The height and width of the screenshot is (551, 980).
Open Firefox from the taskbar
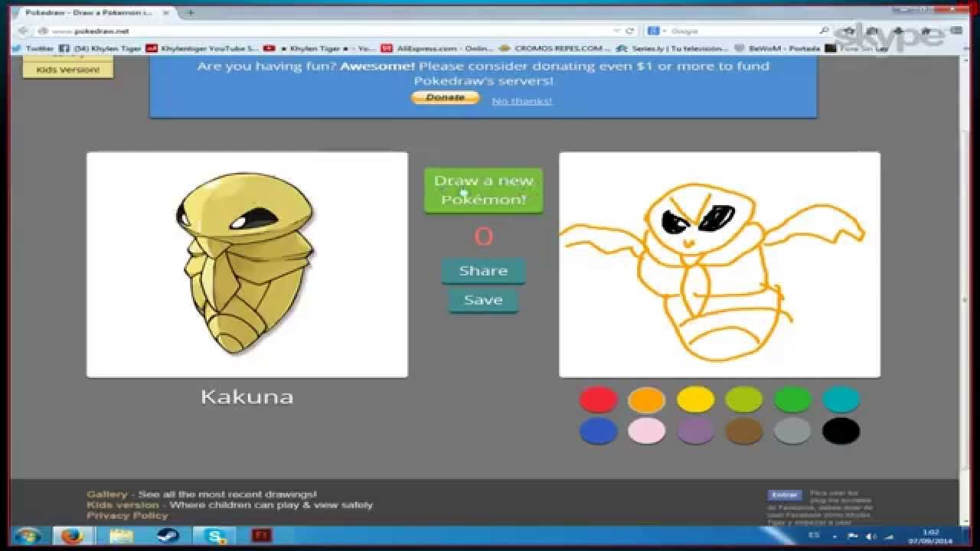tap(71, 536)
